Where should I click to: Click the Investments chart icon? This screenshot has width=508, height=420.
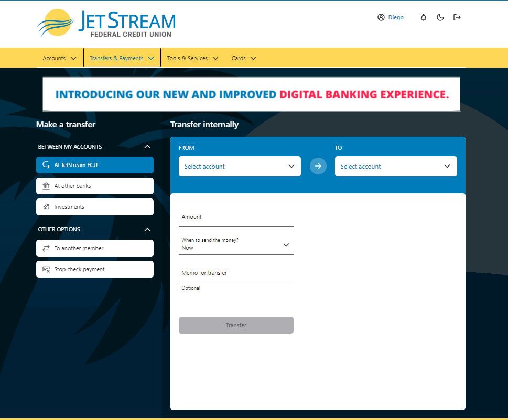(x=46, y=207)
